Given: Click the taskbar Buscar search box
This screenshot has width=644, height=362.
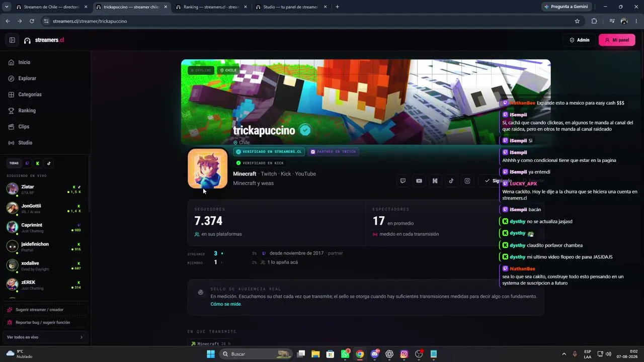Looking at the screenshot, I should click(257, 354).
